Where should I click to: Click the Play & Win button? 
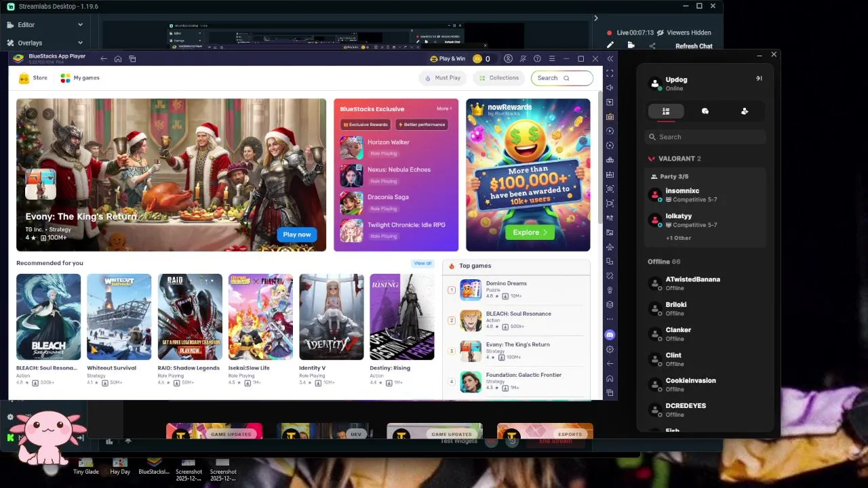pyautogui.click(x=448, y=59)
